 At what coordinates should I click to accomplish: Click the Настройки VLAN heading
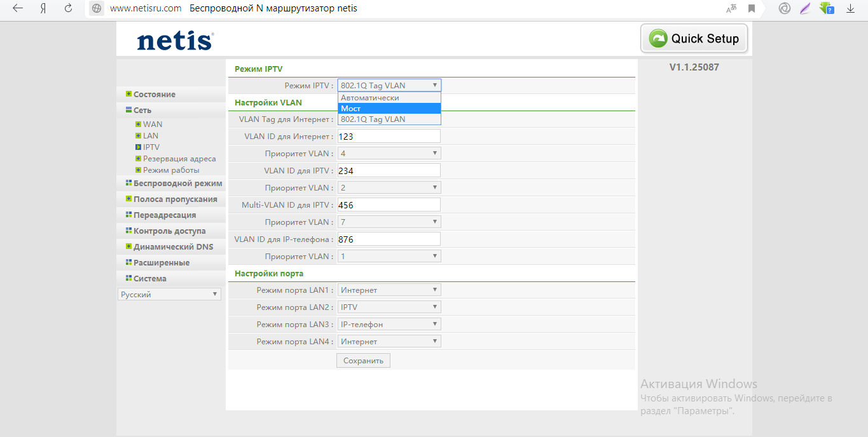click(x=268, y=102)
